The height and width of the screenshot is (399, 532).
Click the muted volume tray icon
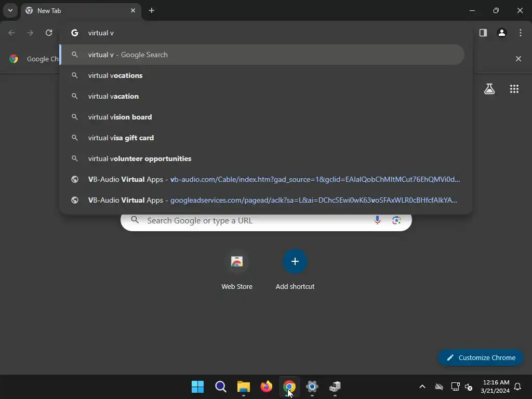pos(469,387)
